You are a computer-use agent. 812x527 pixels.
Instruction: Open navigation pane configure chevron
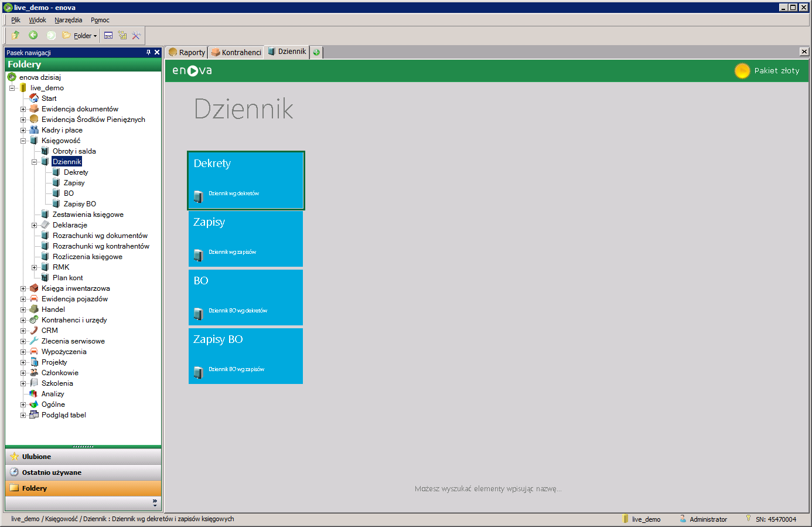pyautogui.click(x=155, y=503)
